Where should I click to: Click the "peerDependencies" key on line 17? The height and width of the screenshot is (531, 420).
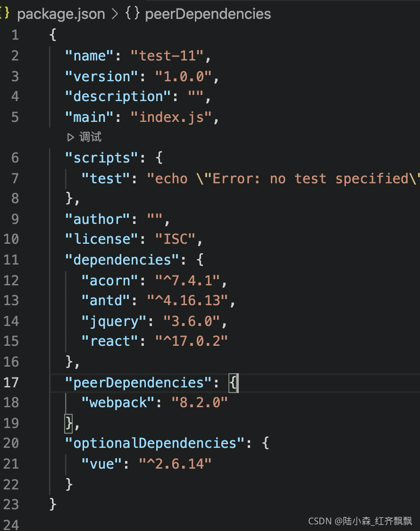point(138,383)
